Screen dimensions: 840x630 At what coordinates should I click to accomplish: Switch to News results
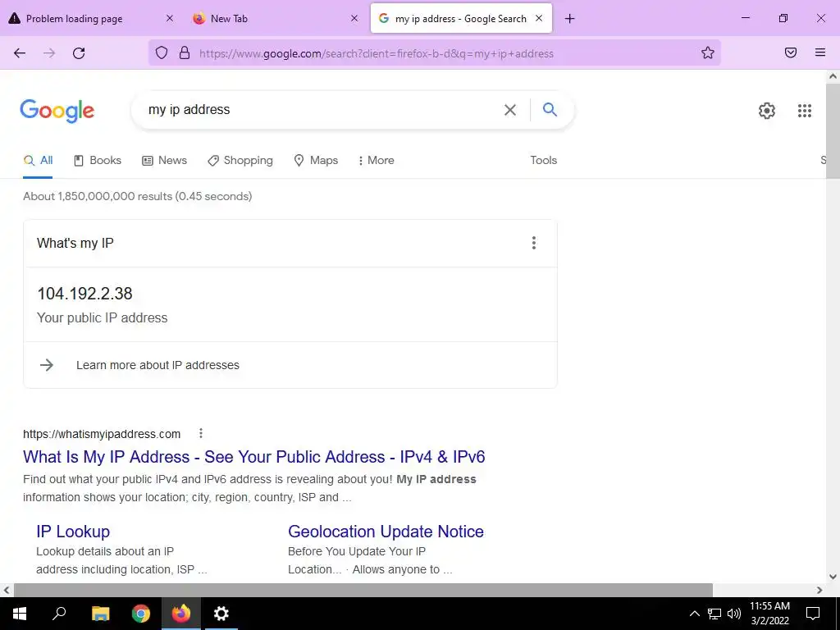click(x=164, y=160)
